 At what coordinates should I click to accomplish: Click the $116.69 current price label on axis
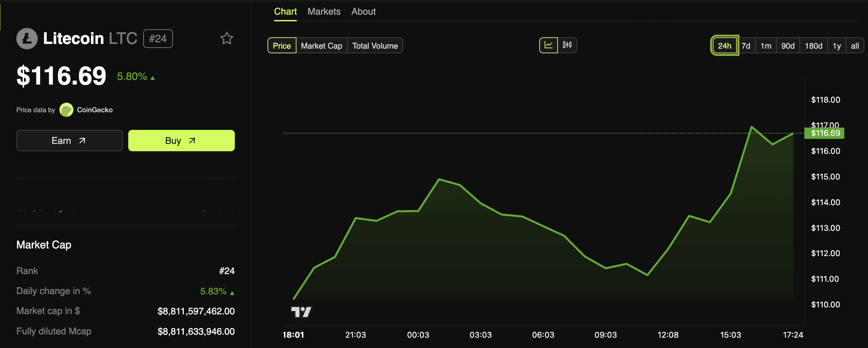coord(824,134)
